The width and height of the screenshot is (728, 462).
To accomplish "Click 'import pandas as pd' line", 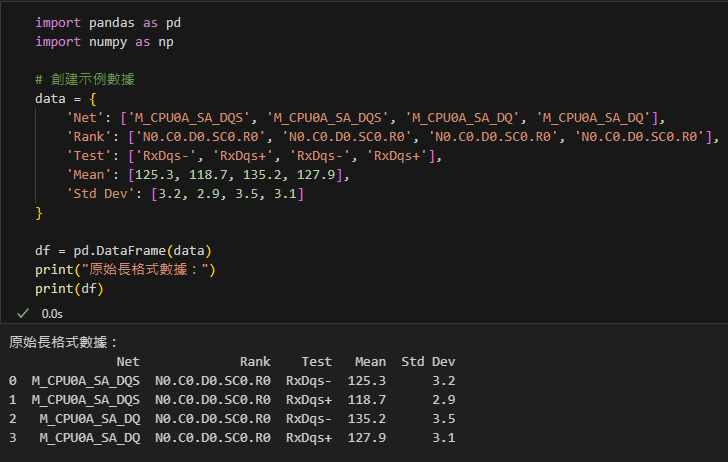I will (x=108, y=23).
